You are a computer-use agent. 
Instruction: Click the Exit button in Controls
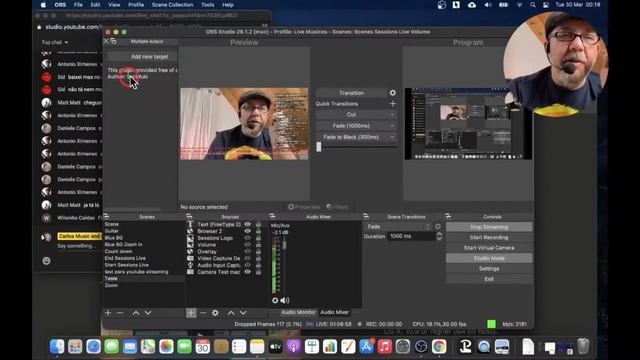(x=489, y=279)
